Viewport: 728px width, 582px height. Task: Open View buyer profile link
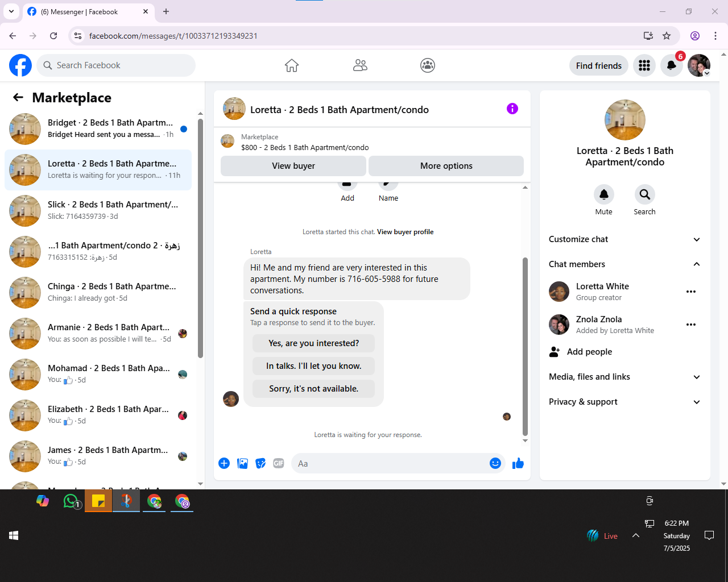[405, 232]
